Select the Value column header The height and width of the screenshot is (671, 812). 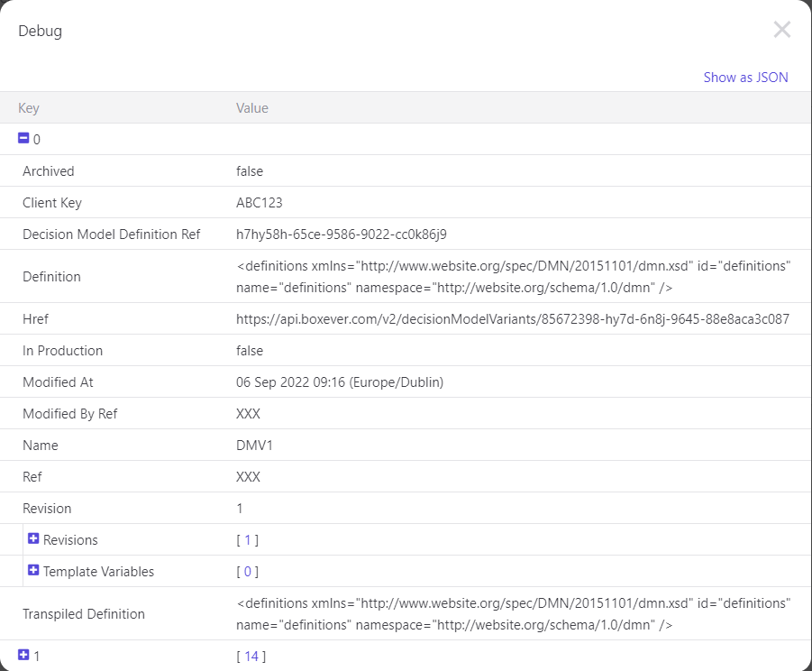click(x=252, y=107)
